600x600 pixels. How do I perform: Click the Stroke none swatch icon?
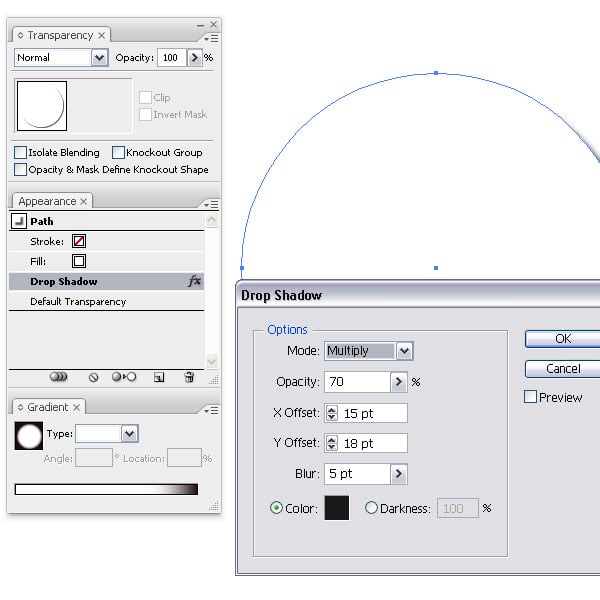pyautogui.click(x=79, y=242)
